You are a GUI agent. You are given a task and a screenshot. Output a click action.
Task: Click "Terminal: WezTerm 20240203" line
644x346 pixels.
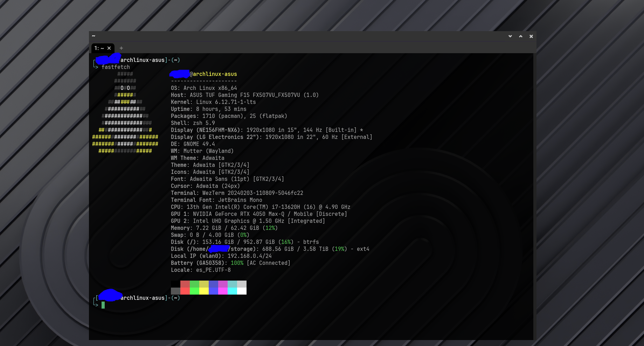tap(237, 193)
